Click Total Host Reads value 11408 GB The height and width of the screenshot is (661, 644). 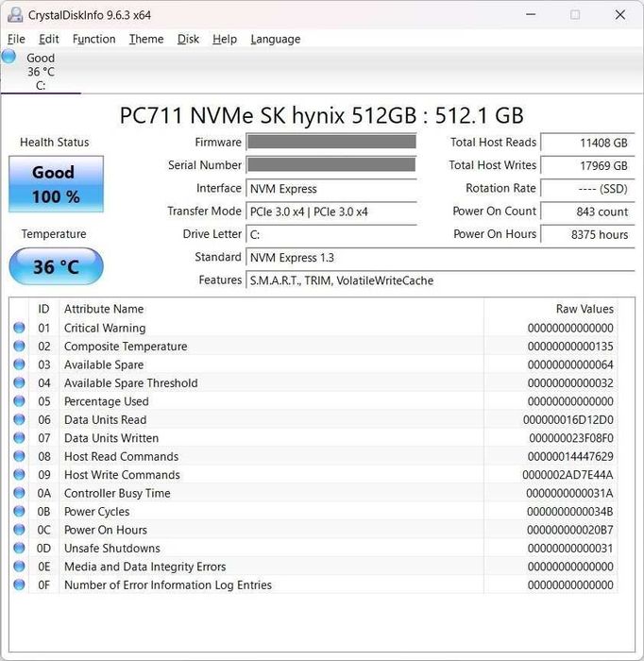[587, 143]
